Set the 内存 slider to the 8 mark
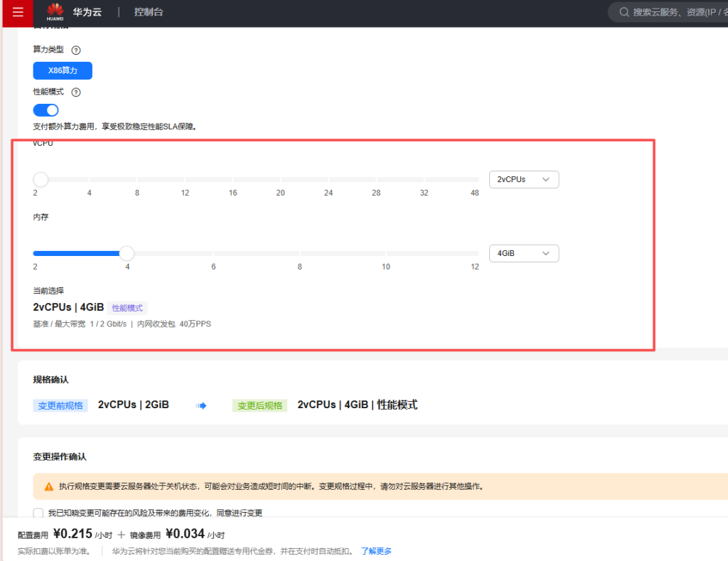Screen dimensions: 728x561 tap(299, 253)
